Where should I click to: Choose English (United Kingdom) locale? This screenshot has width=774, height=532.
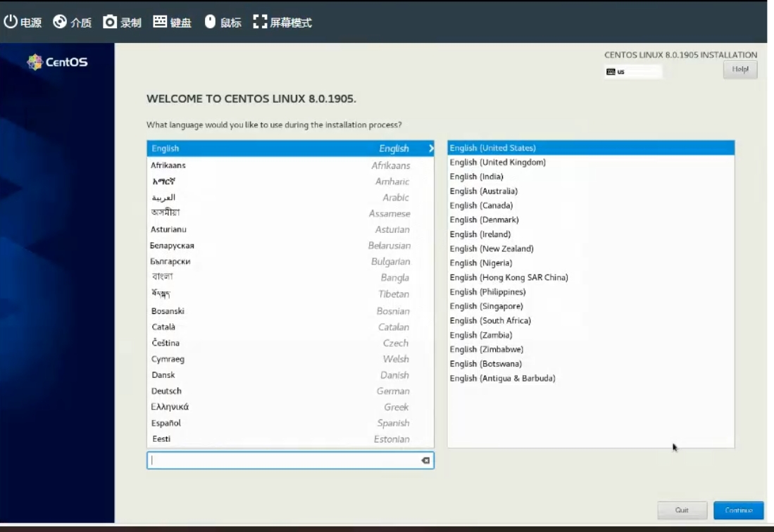[x=591, y=163]
